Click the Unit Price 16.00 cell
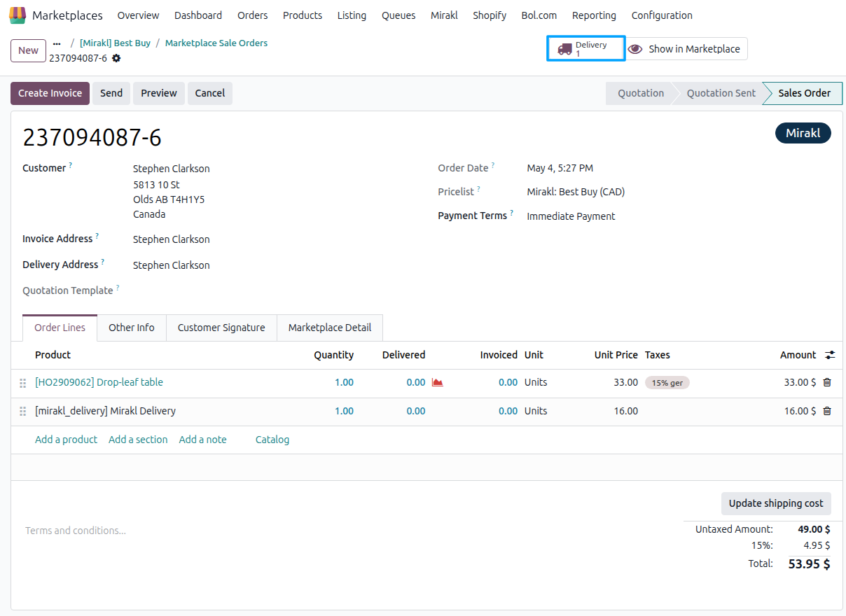Image resolution: width=846 pixels, height=616 pixels. coord(626,411)
